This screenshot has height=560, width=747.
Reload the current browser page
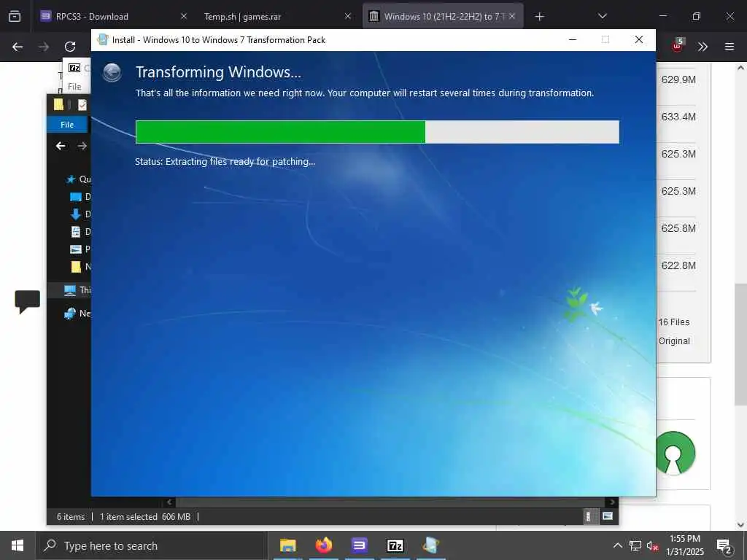click(70, 47)
